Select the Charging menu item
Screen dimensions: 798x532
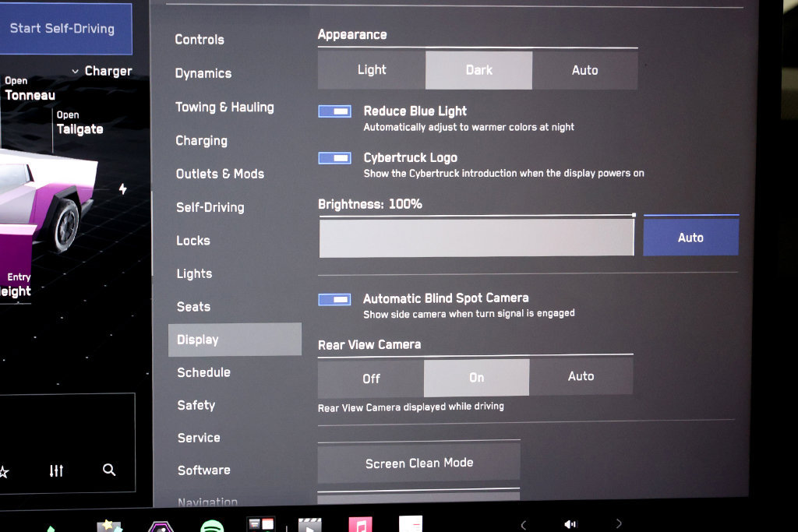(202, 141)
